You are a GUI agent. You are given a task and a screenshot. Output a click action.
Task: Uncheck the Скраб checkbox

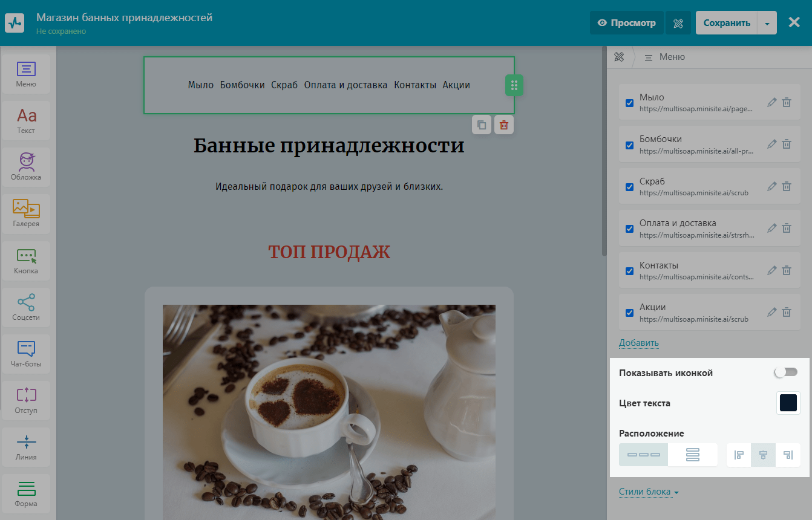pos(629,187)
